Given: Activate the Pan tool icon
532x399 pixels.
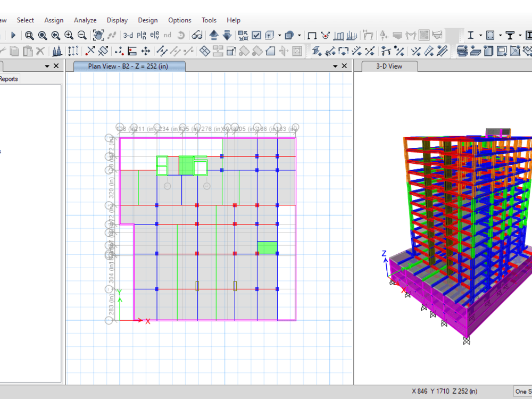Looking at the screenshot, I should pyautogui.click(x=98, y=36).
